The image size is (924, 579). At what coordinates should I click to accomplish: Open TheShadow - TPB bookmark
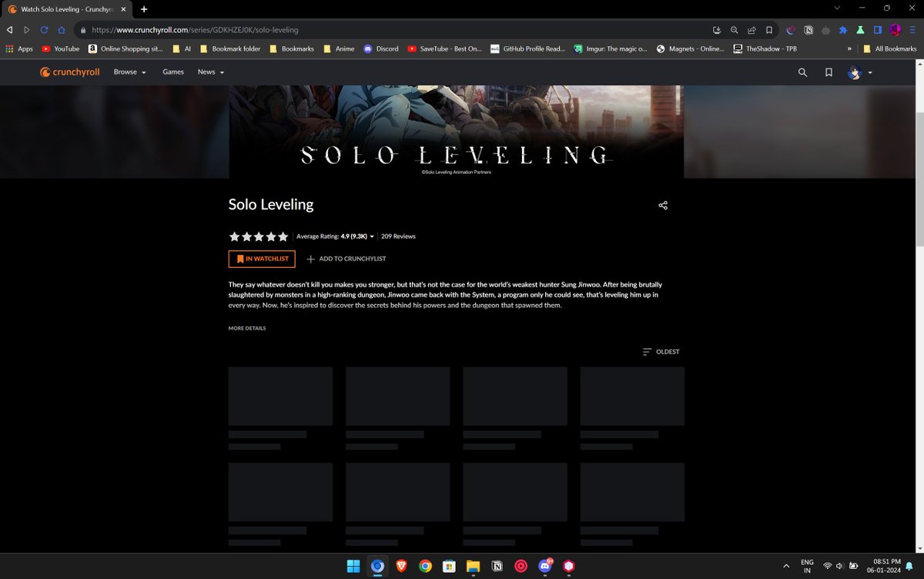765,49
